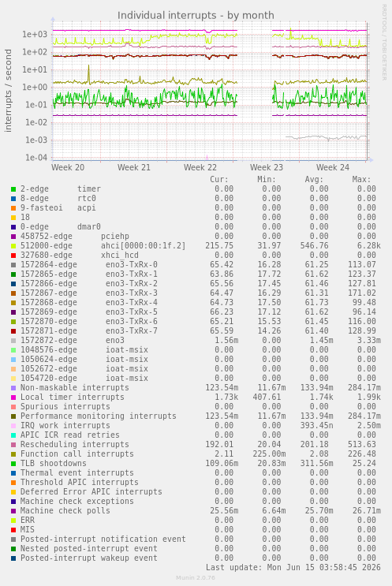Click the 393.45n average of IRQ work interrupts
Screen dimensions: 392x586
click(x=317, y=426)
